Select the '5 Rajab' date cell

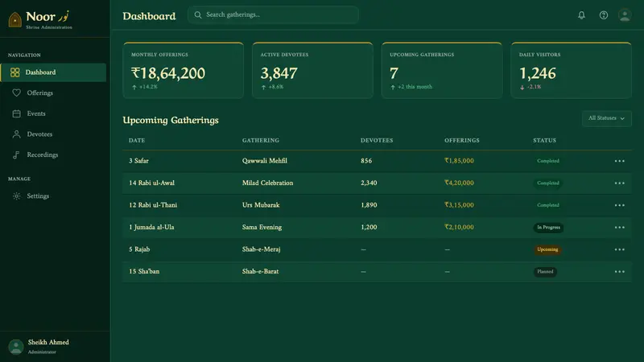139,249
